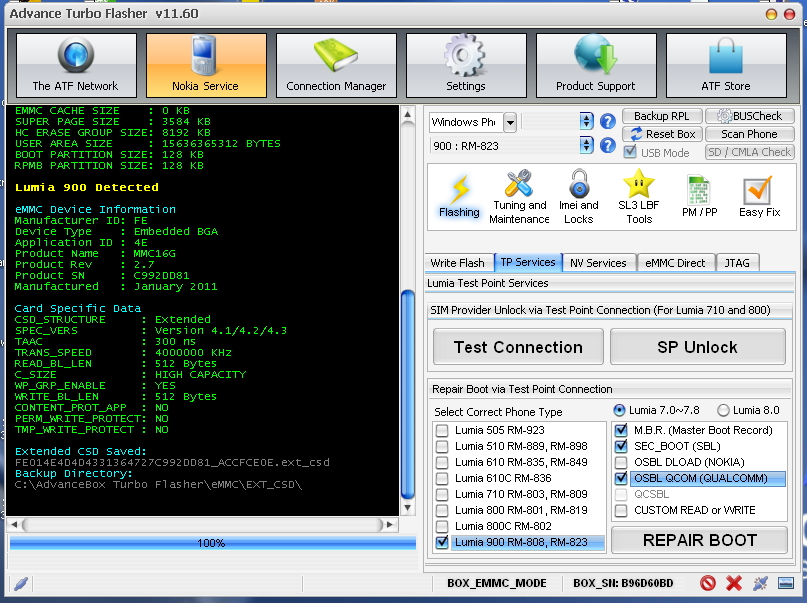
Task: Uncheck Lumia 900 RM-808, RM-823
Action: 442,542
